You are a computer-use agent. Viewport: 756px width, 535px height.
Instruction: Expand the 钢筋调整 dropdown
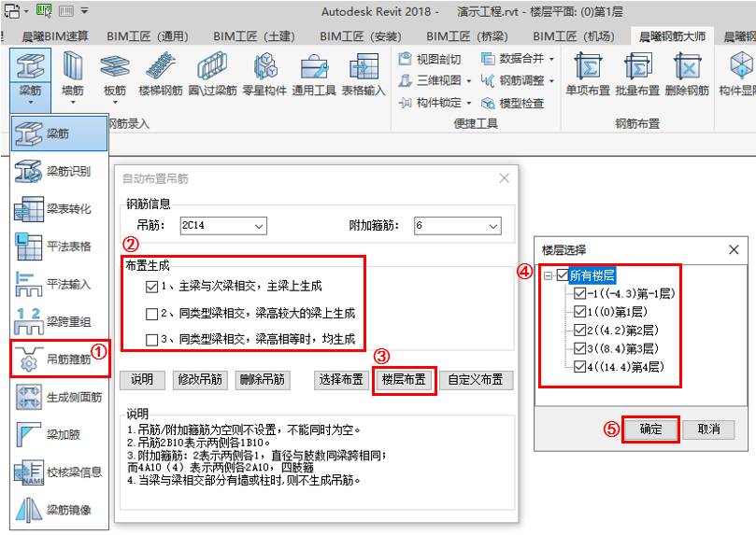point(551,81)
